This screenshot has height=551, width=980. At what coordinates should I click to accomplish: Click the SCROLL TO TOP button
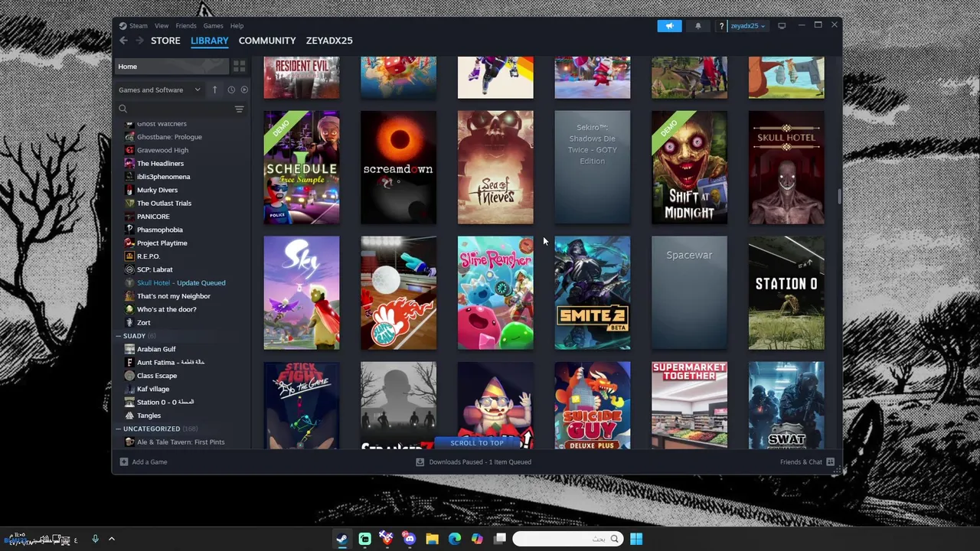coord(477,443)
